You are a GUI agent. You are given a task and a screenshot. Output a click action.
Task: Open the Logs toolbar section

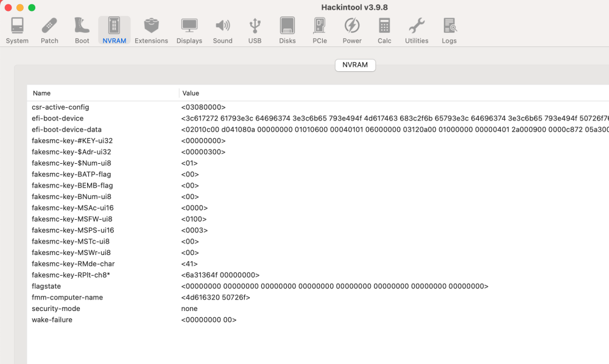[449, 30]
